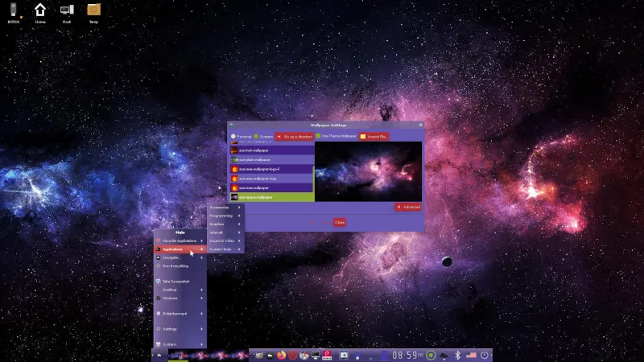
Task: Click the US flag keyboard layout icon
Action: pos(471,355)
